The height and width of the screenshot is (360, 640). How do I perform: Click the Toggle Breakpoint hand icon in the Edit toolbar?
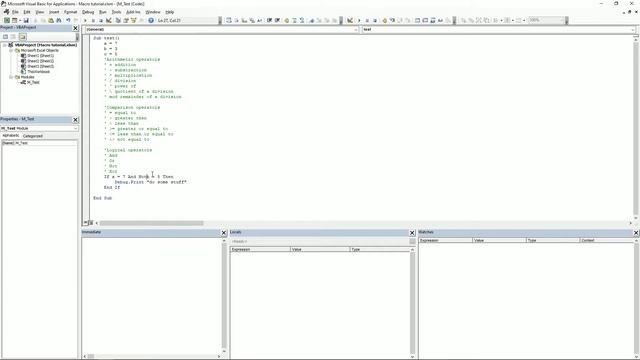pos(287,20)
